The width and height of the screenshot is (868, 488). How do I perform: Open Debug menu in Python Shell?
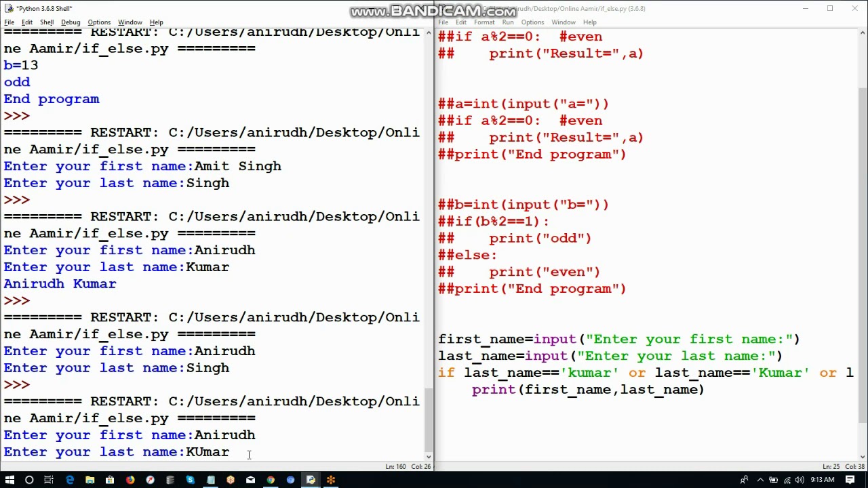coord(71,22)
